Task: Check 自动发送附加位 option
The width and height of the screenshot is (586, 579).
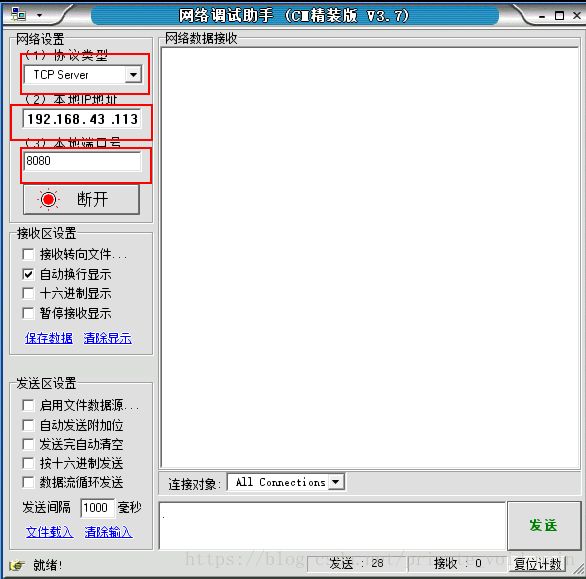Action: tap(28, 425)
